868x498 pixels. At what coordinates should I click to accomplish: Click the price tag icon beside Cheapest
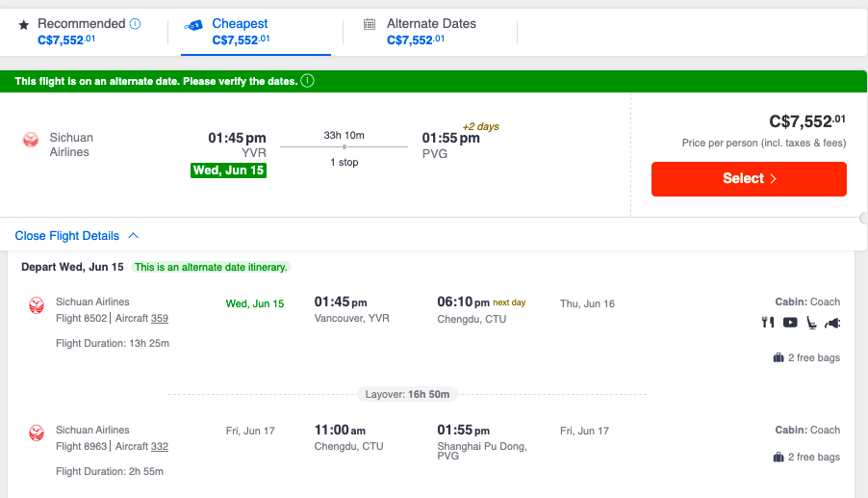pyautogui.click(x=193, y=25)
